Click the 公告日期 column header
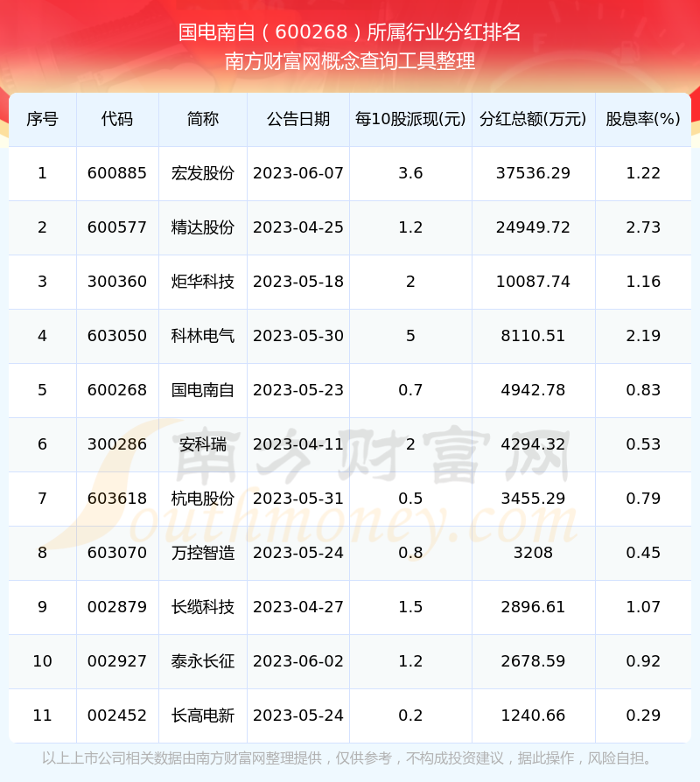 pos(298,119)
